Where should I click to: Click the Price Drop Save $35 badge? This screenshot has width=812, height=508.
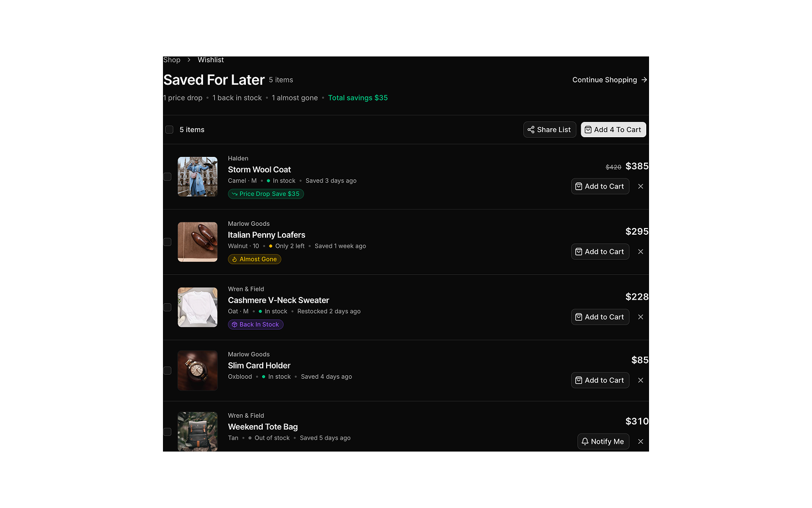click(x=266, y=194)
